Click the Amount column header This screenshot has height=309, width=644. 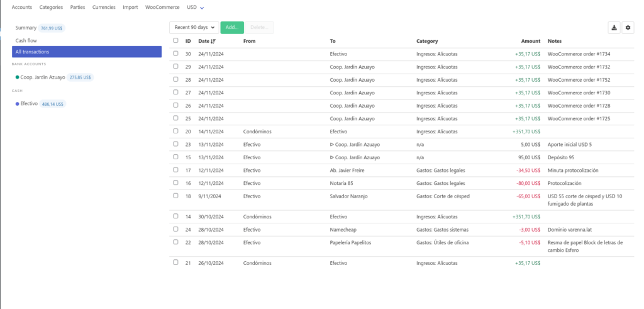(x=531, y=42)
